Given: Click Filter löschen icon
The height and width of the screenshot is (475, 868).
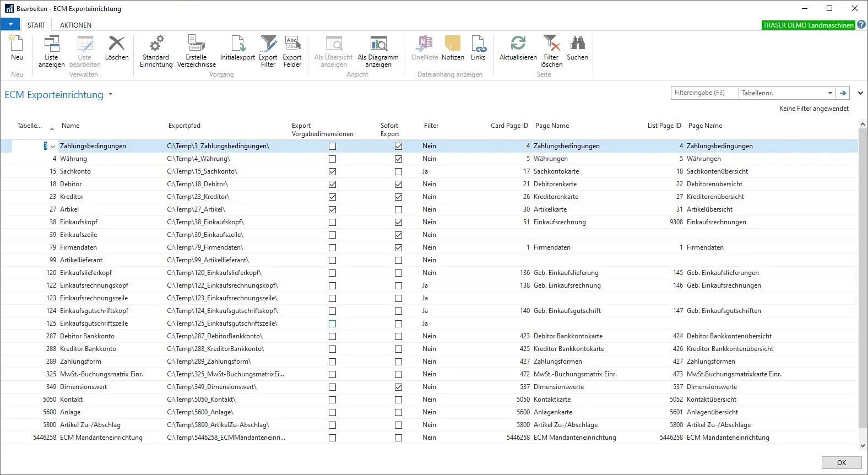Looking at the screenshot, I should pyautogui.click(x=551, y=51).
